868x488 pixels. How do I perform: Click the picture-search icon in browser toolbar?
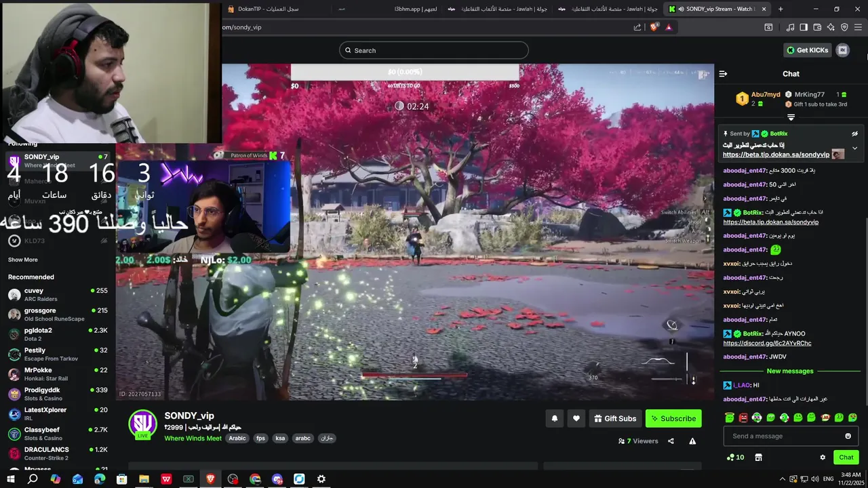(x=768, y=27)
